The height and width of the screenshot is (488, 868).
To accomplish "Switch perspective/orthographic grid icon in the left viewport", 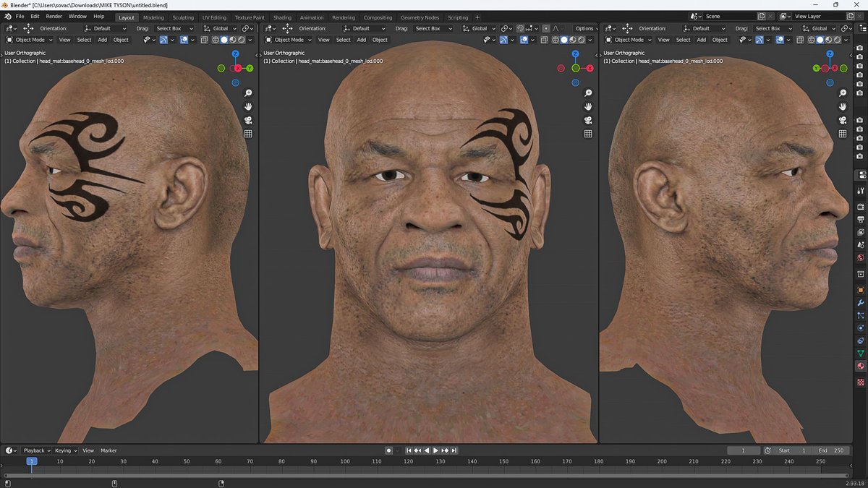I will [248, 134].
